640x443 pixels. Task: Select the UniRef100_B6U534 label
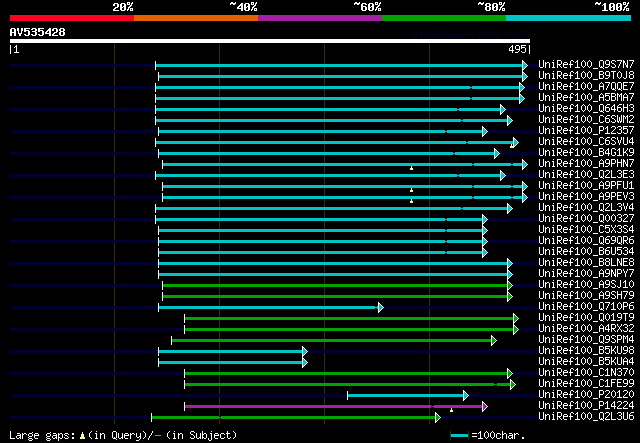coord(586,252)
